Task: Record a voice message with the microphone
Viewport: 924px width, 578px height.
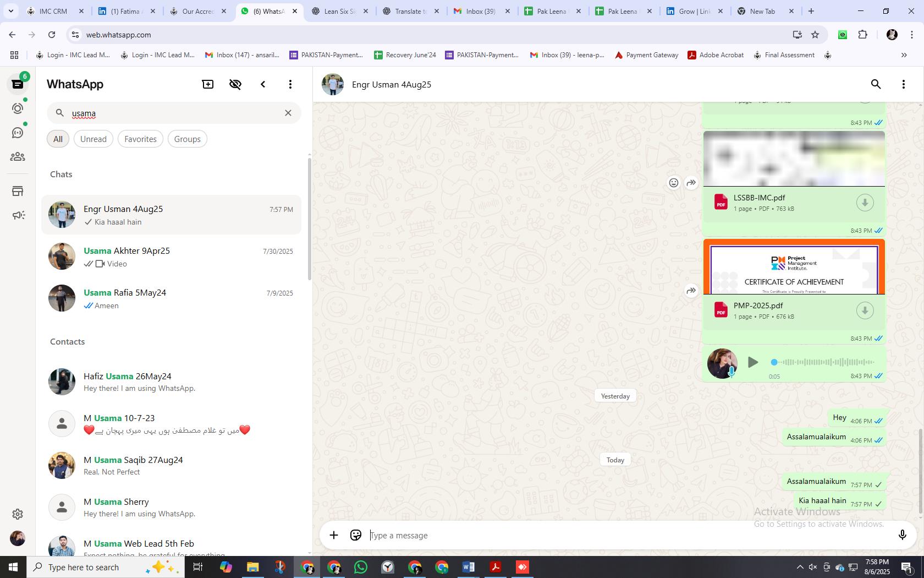Action: pos(902,535)
